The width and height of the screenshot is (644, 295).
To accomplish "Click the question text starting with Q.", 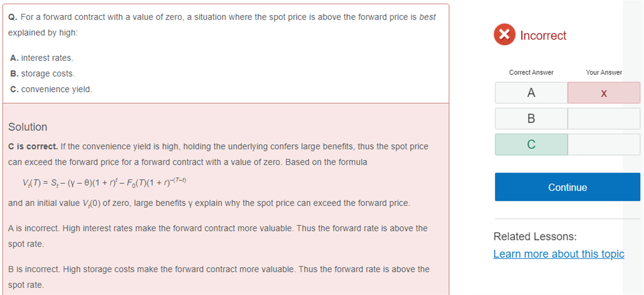I will tap(222, 25).
